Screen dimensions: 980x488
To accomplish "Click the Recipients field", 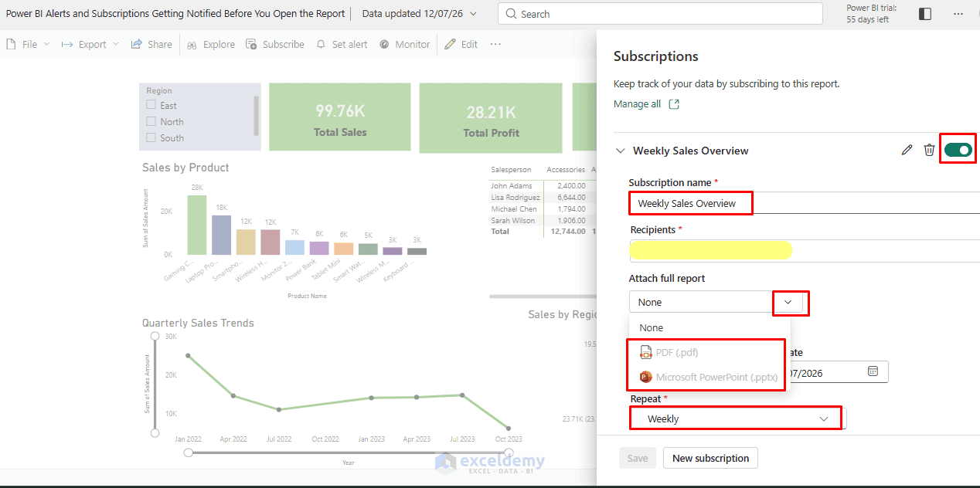I will [804, 250].
